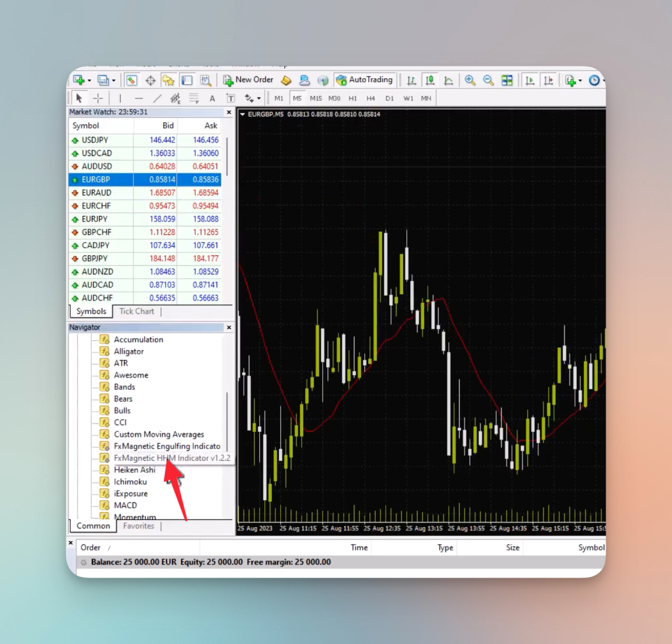Select the cursor arrow tool
Viewport: 672px width, 644px height.
pyautogui.click(x=79, y=97)
